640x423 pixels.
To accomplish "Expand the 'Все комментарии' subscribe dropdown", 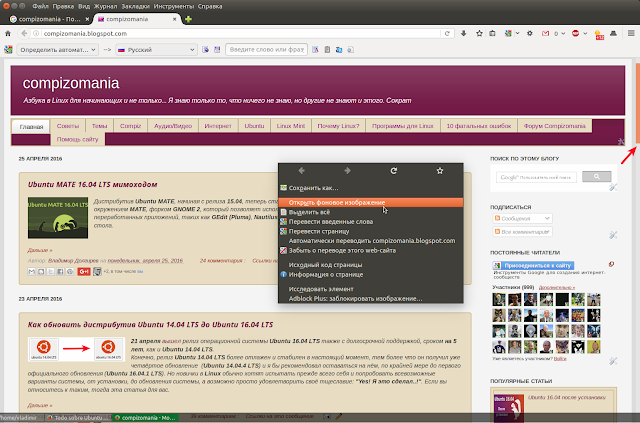I will (522, 232).
